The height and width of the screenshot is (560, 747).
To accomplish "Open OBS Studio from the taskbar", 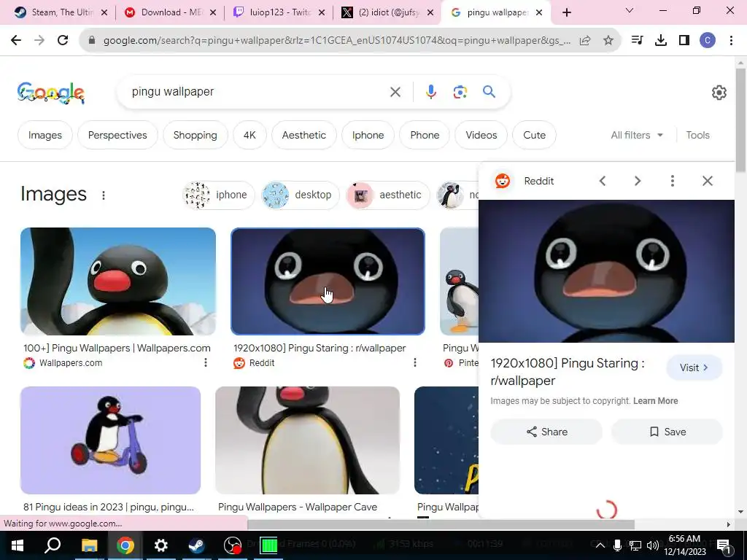I will (233, 545).
